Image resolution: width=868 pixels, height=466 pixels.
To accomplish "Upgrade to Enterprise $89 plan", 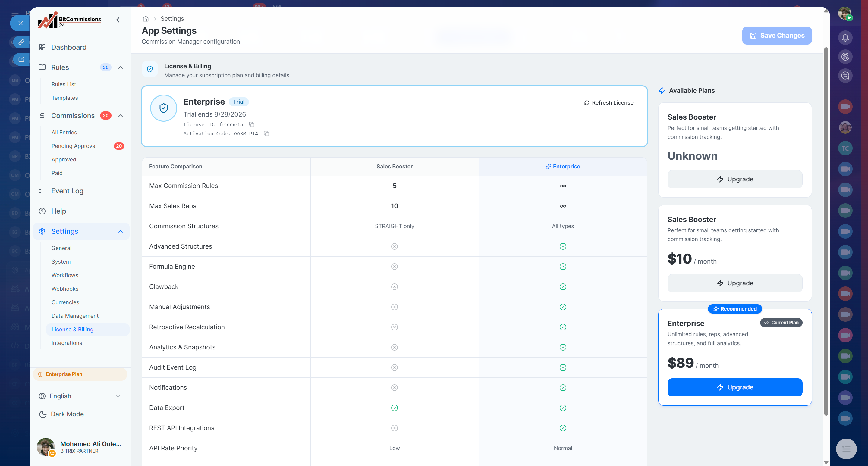I will 735,387.
